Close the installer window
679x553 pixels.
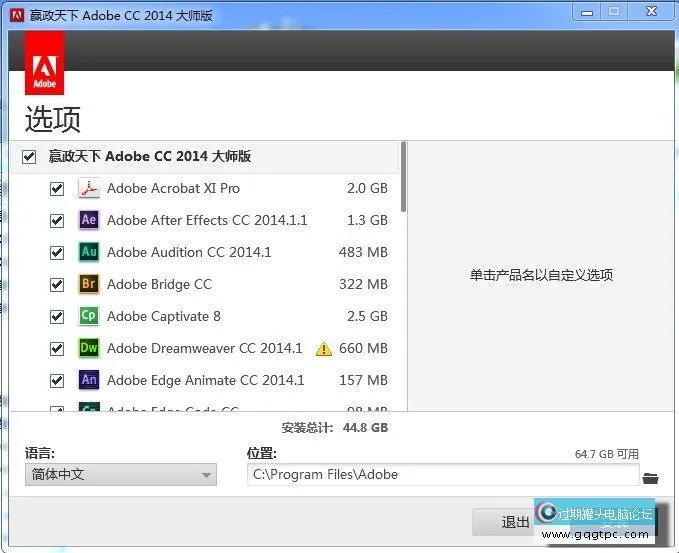(651, 12)
